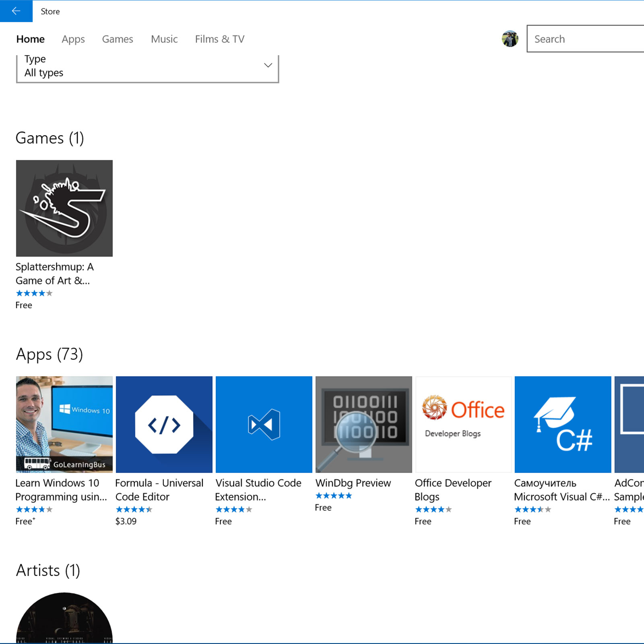Screen dimensions: 644x644
Task: Open the artist circular thumbnail
Action: click(64, 620)
